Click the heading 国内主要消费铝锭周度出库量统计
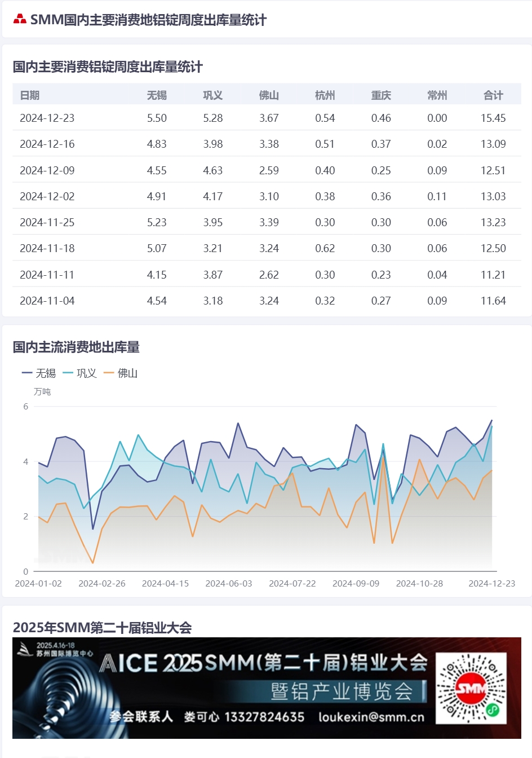The image size is (532, 758). 108,67
